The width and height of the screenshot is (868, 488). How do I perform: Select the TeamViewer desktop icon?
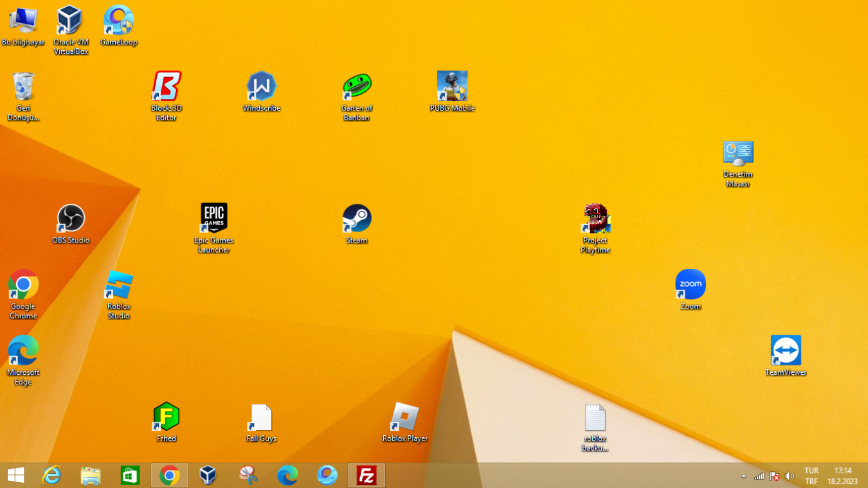[x=786, y=356]
